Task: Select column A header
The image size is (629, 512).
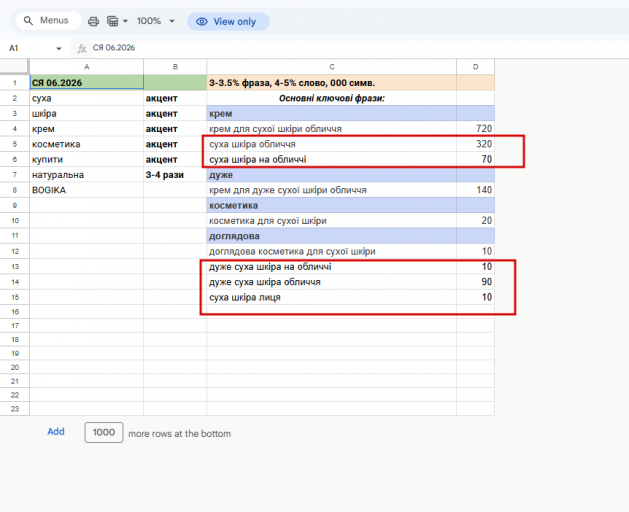Action: [x=87, y=67]
